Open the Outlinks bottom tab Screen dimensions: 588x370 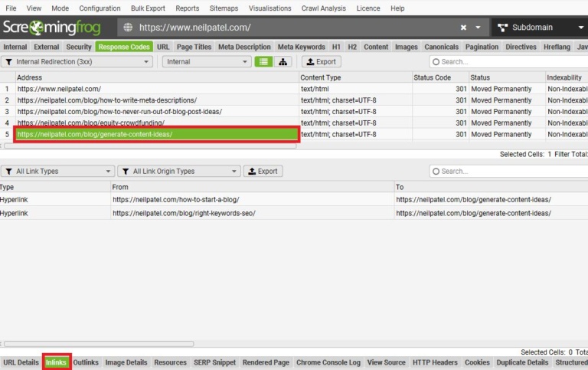tap(86, 362)
